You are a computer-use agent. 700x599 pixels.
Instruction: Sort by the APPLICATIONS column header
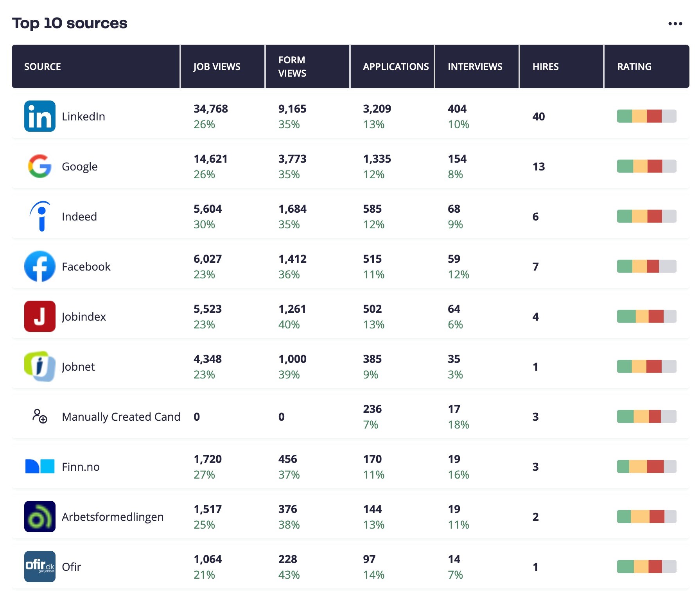tap(396, 66)
